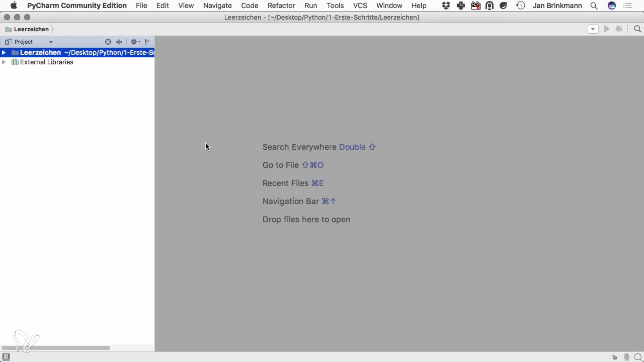
Task: Click Leerzeichen breadcrumb in navigation bar
Action: (31, 29)
